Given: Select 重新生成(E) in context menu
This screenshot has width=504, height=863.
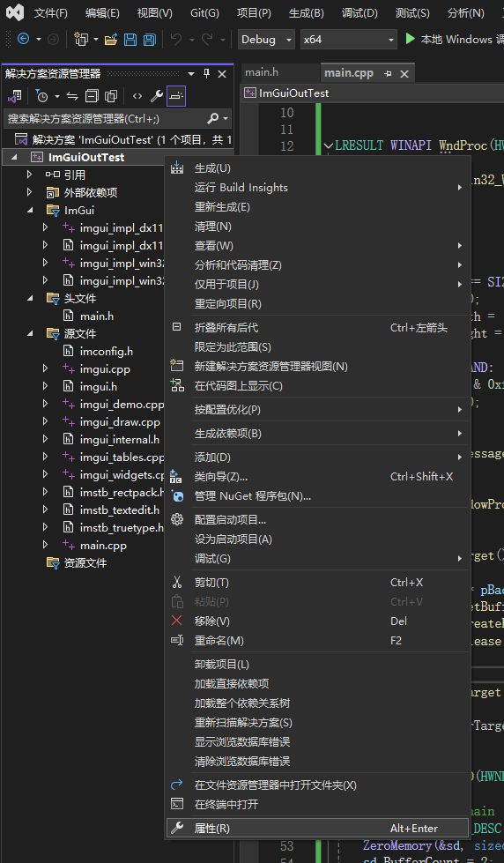Looking at the screenshot, I should (x=317, y=207).
